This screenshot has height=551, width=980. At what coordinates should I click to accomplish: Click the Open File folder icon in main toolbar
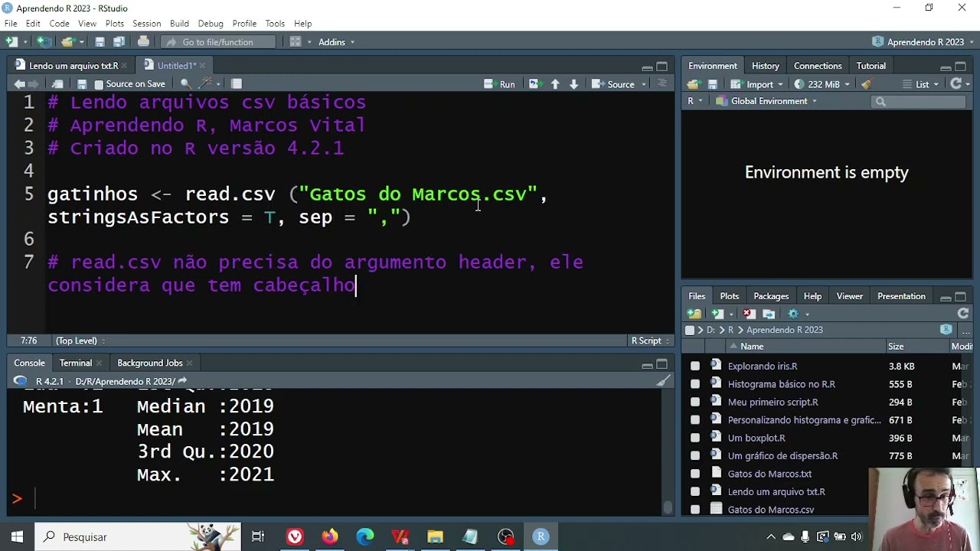click(67, 42)
